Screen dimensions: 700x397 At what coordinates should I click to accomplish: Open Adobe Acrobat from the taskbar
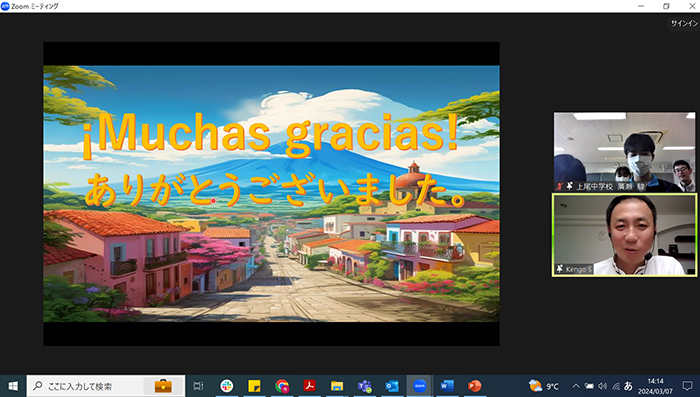[x=309, y=386]
